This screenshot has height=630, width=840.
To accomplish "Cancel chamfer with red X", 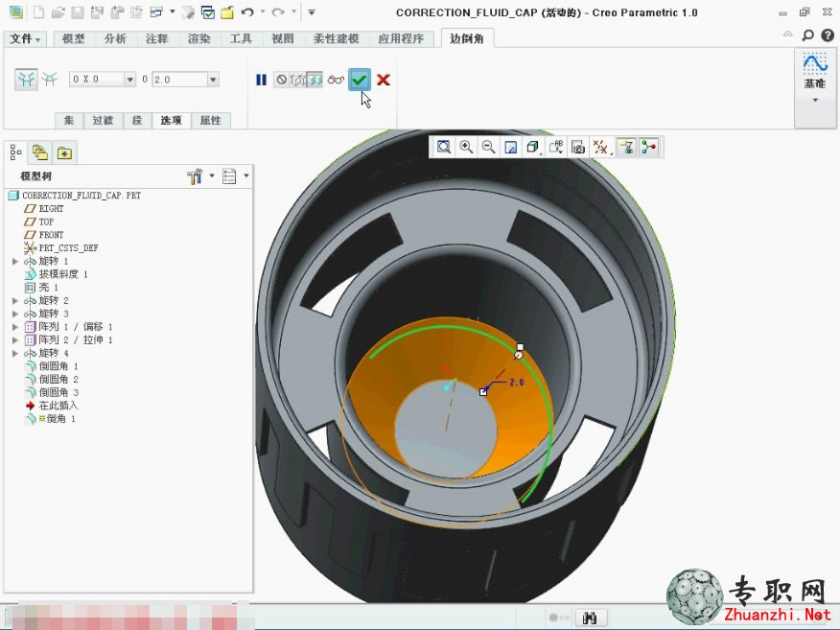I will tap(383, 80).
